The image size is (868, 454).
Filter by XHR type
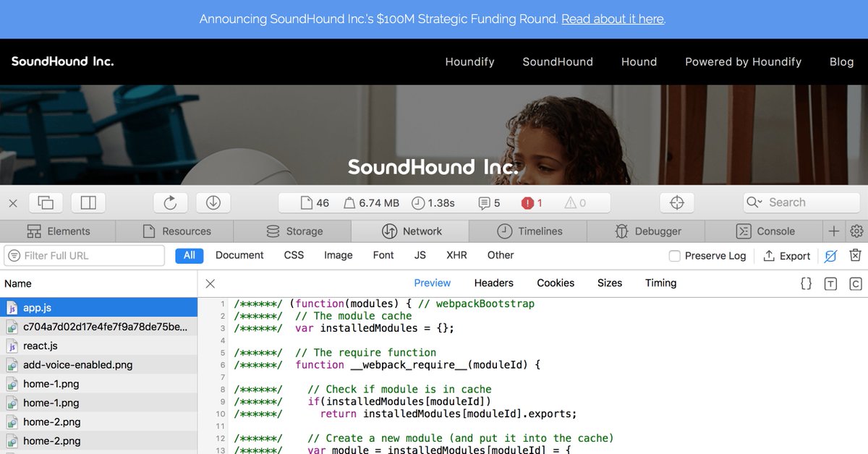pyautogui.click(x=456, y=255)
